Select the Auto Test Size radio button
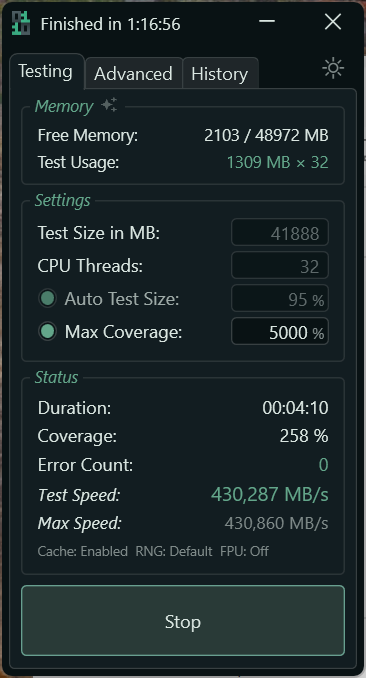This screenshot has width=366, height=678. click(x=48, y=298)
